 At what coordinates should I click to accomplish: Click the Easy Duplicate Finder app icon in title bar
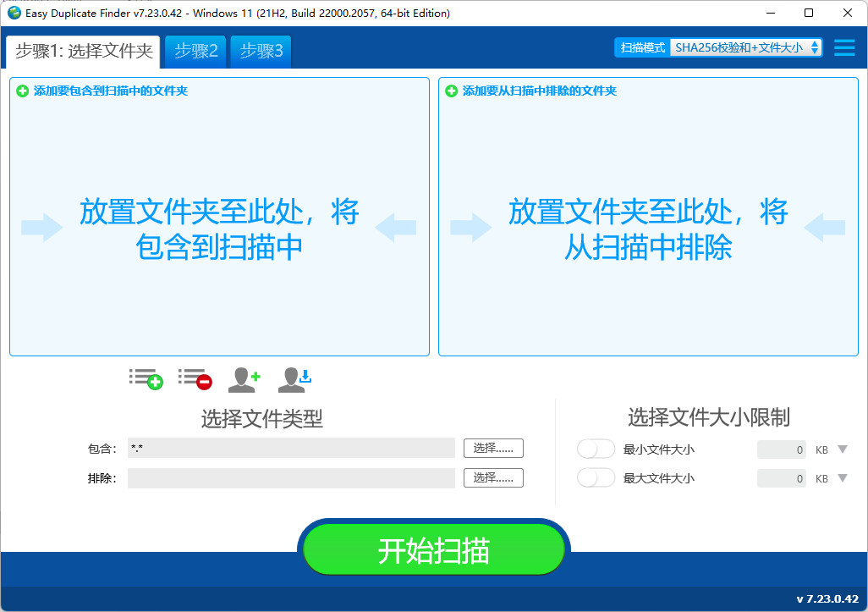coord(14,13)
